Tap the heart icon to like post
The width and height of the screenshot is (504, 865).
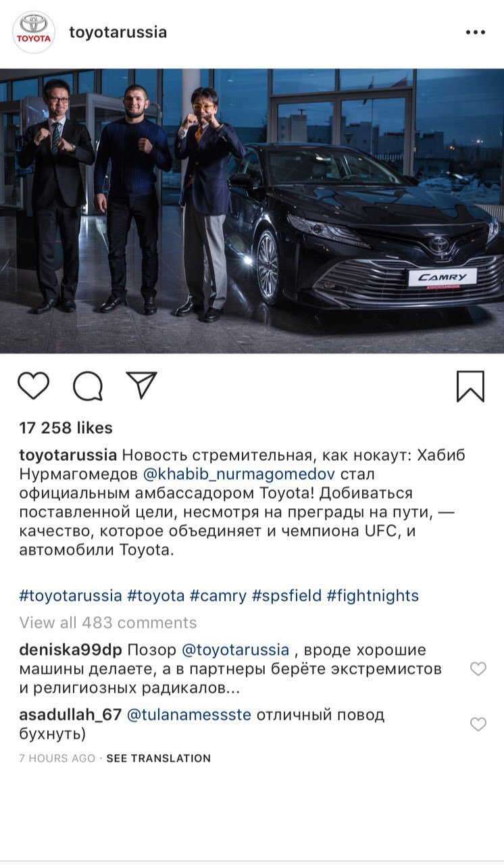coord(33,386)
